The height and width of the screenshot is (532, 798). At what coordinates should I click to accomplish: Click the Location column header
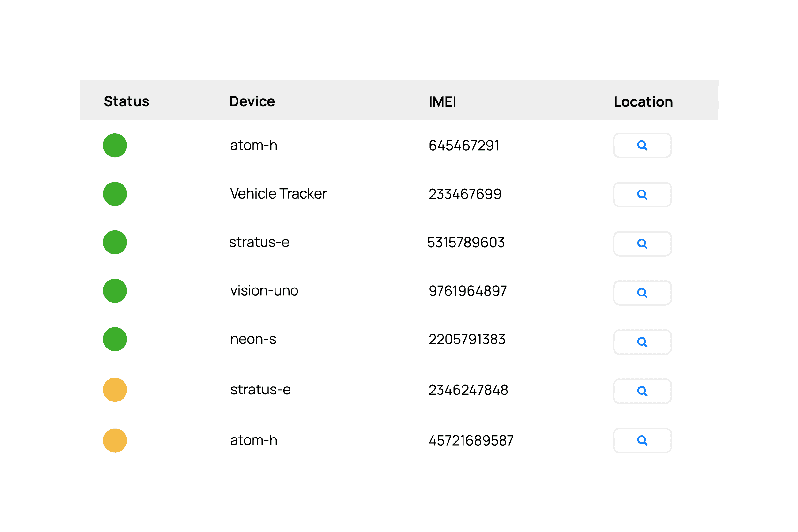coord(643,102)
